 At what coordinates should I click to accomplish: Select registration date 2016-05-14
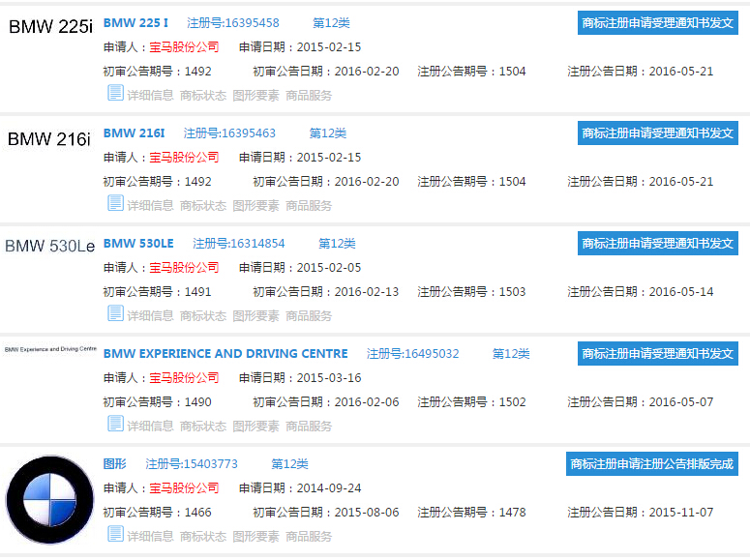click(681, 292)
